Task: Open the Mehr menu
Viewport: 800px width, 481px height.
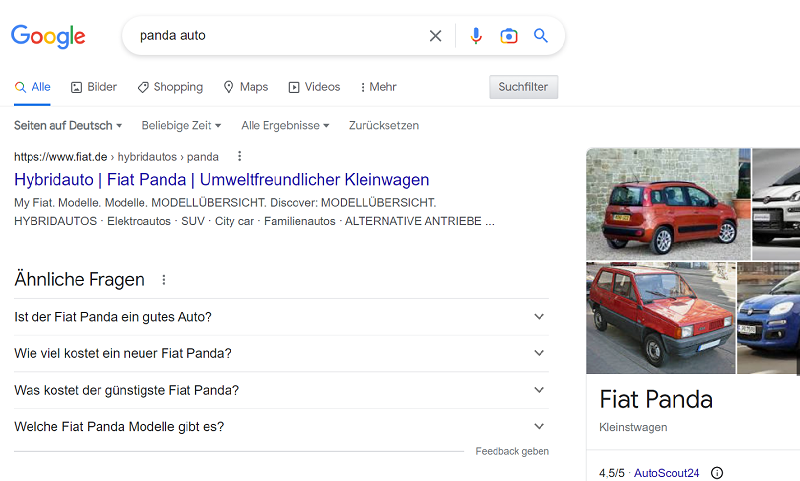Action: 378,87
